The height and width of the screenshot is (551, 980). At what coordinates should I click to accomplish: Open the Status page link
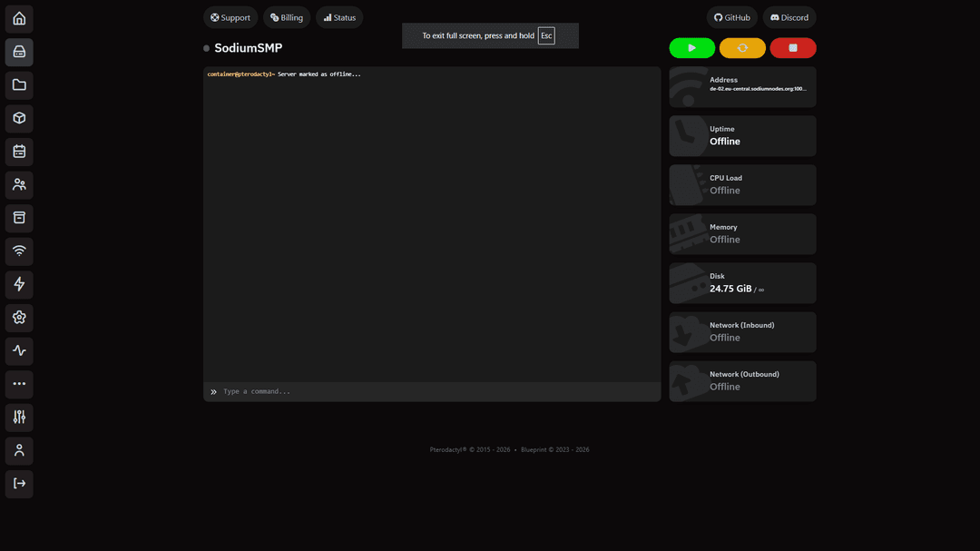pyautogui.click(x=339, y=17)
